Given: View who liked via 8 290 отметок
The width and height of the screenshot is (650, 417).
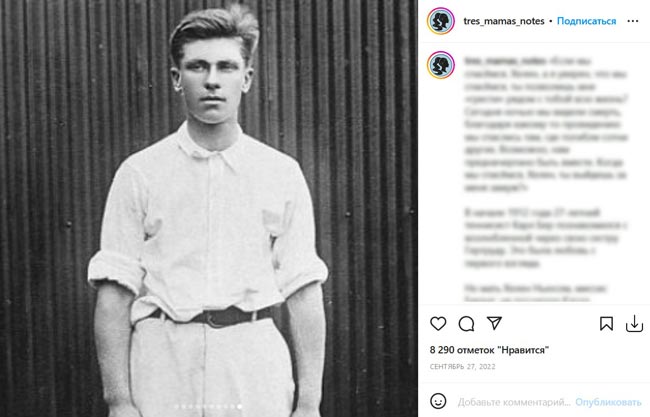Looking at the screenshot, I should pyautogui.click(x=489, y=350).
